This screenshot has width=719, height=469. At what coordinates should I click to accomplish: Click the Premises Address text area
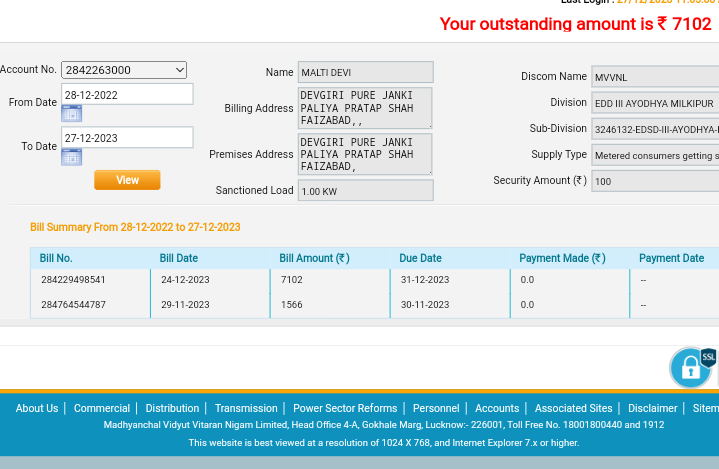365,154
